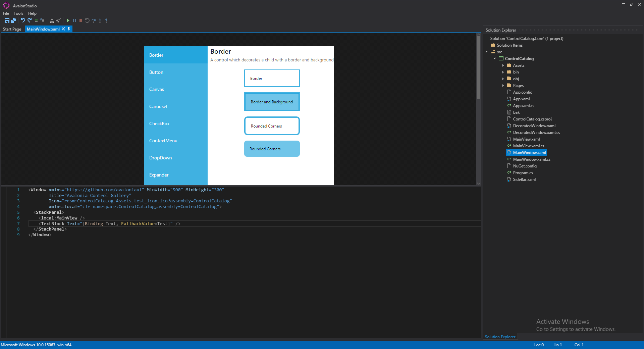Pin the MainWindow.xaml tab

click(69, 29)
